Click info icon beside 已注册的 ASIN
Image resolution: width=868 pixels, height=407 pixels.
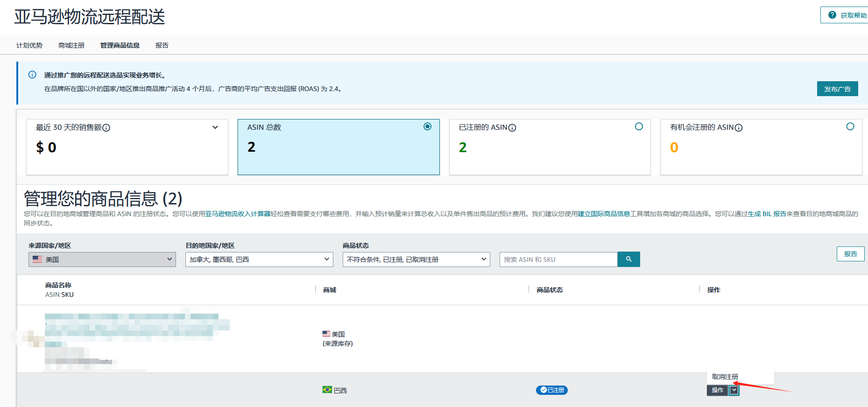click(x=512, y=128)
